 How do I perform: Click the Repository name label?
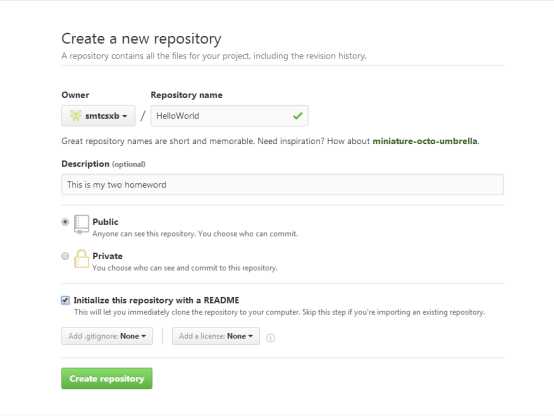point(187,95)
